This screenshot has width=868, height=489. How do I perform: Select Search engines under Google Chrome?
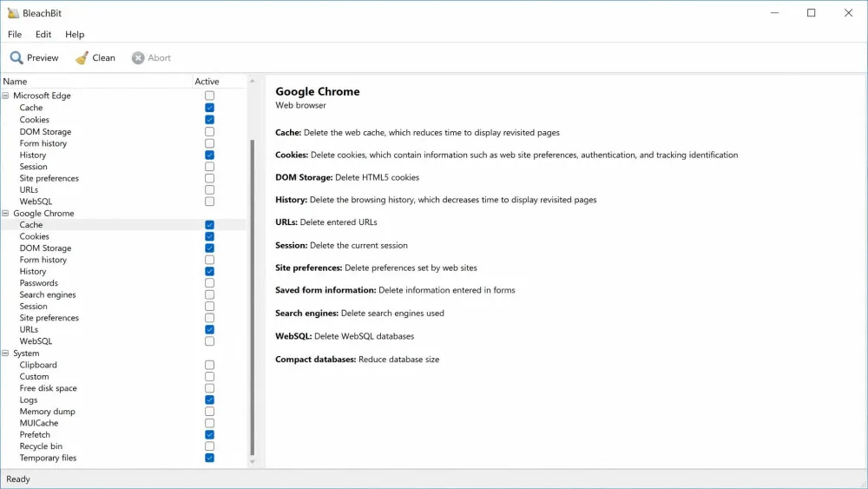(48, 294)
